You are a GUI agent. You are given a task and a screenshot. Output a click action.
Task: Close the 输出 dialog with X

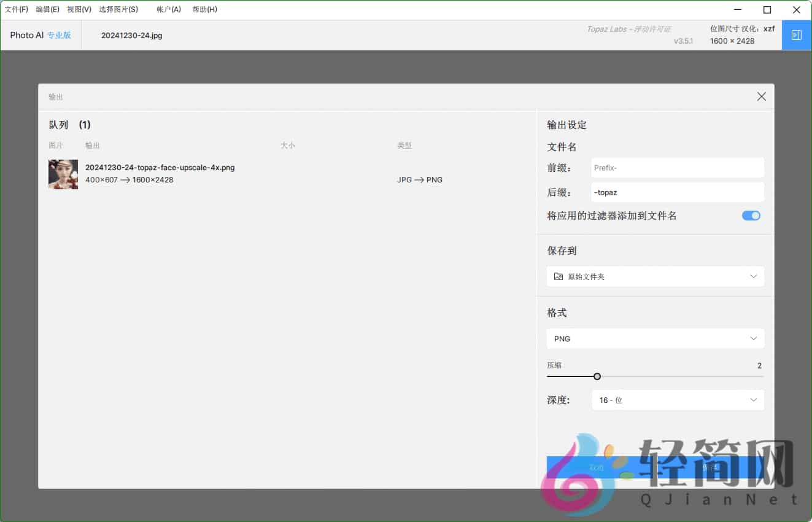(761, 96)
